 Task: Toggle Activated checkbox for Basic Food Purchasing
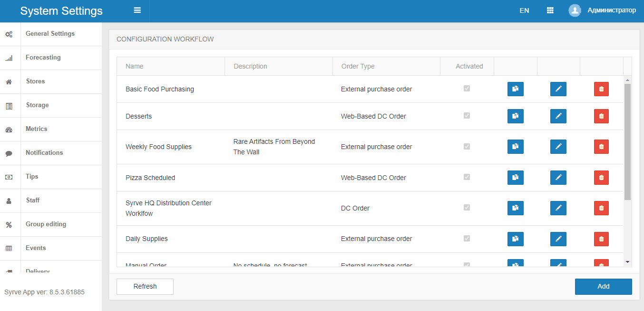pos(467,89)
